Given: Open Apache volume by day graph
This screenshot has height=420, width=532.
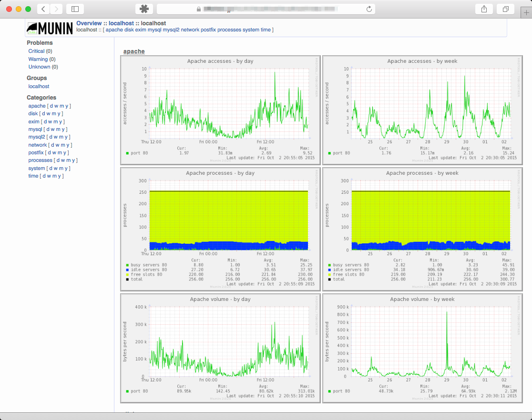Looking at the screenshot, I should click(x=221, y=348).
